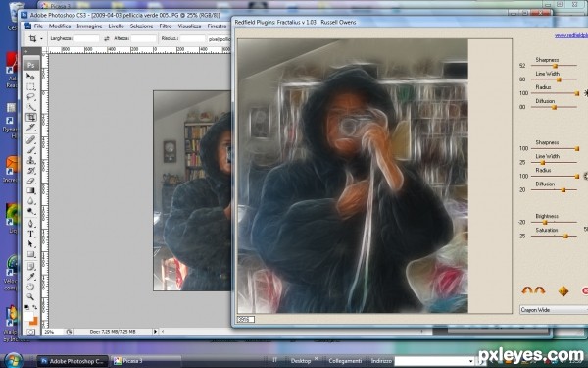Open the Immagine menu
588x368 pixels.
(89, 26)
